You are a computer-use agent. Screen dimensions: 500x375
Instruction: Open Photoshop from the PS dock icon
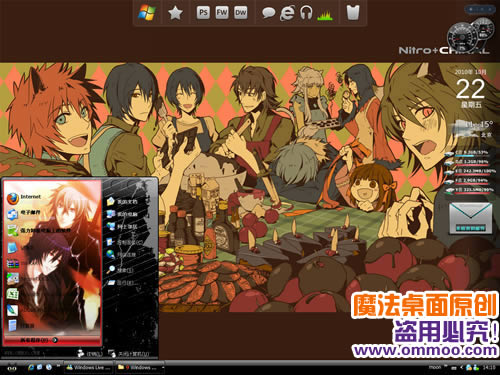tap(203, 13)
